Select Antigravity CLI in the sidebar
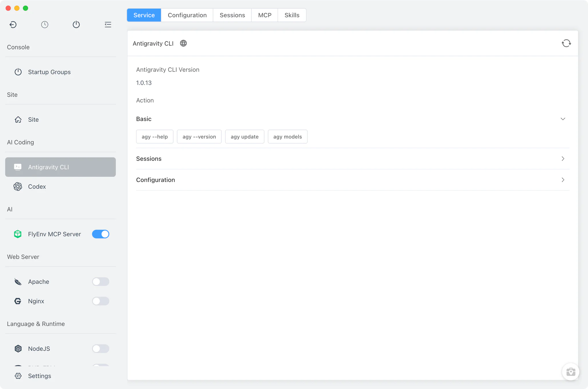 click(x=61, y=167)
